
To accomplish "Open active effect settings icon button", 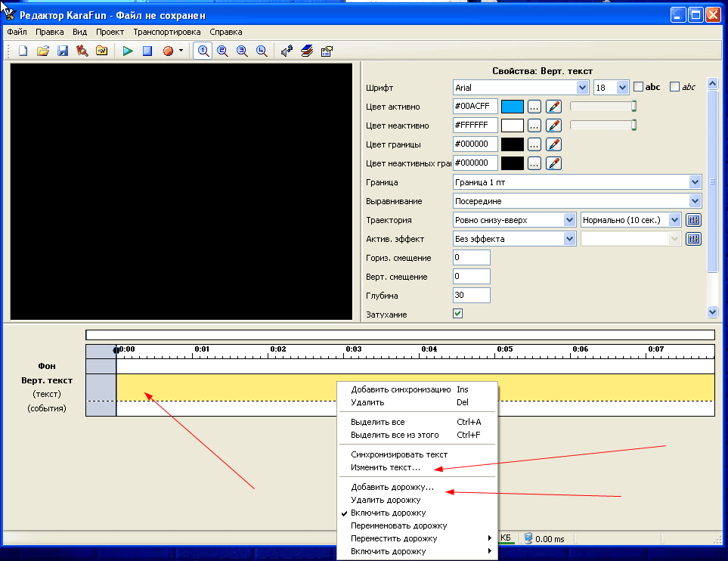I will point(694,239).
